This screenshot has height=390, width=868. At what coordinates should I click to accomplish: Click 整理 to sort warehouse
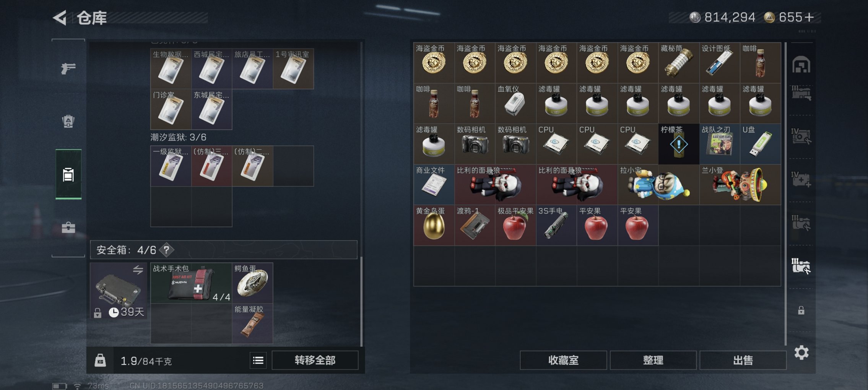[x=653, y=360]
